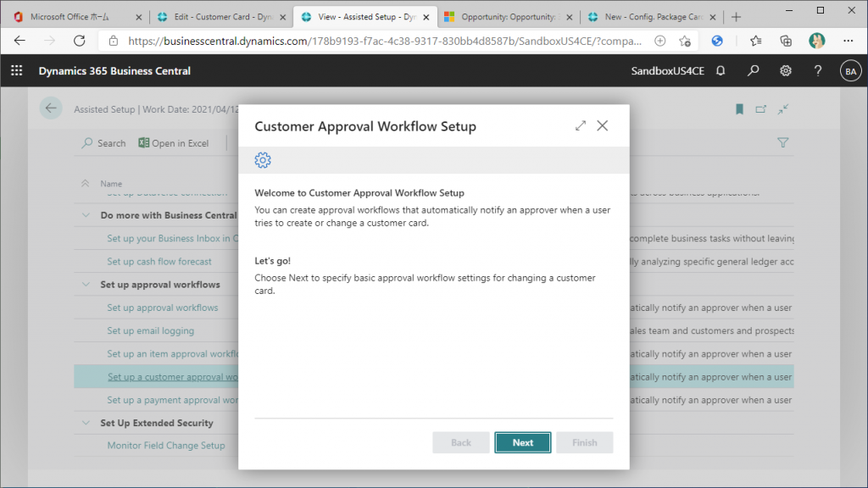
Task: Open Set up your Business Inbox link
Action: [x=173, y=238]
